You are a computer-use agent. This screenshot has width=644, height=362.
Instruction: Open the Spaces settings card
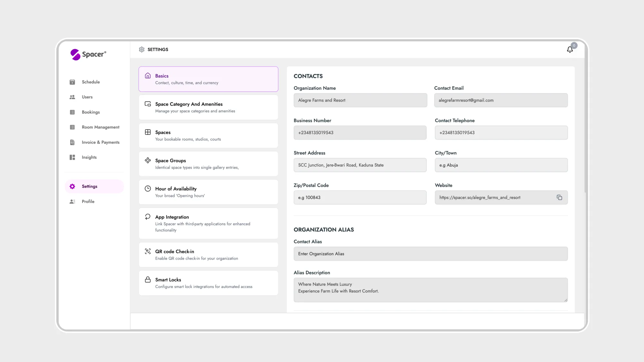[x=208, y=135]
